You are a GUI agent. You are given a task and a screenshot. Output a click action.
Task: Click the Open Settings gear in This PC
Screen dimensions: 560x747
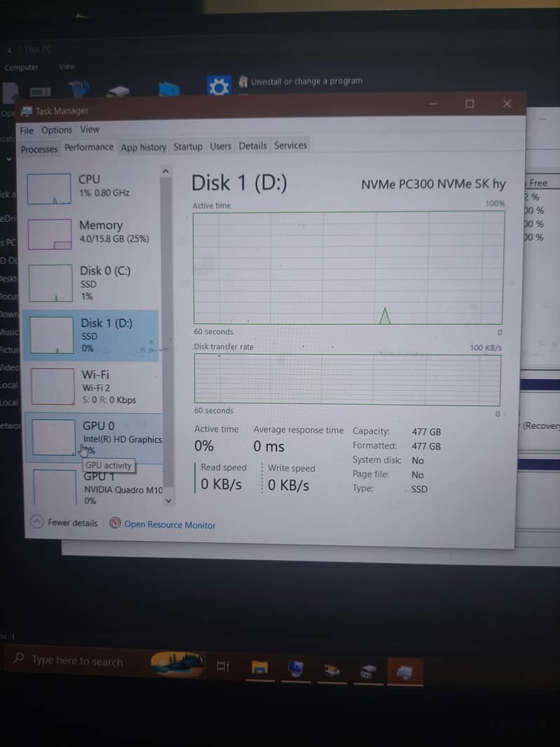pos(219,87)
